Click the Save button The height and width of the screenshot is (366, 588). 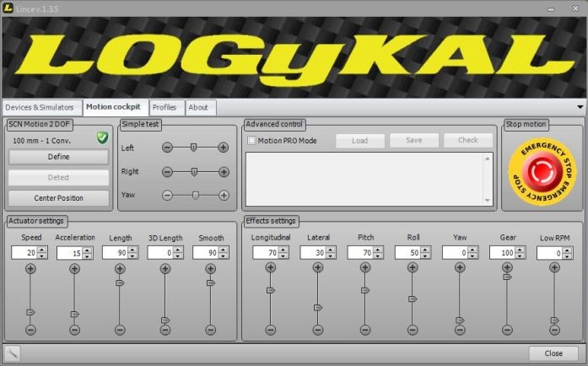click(x=414, y=140)
